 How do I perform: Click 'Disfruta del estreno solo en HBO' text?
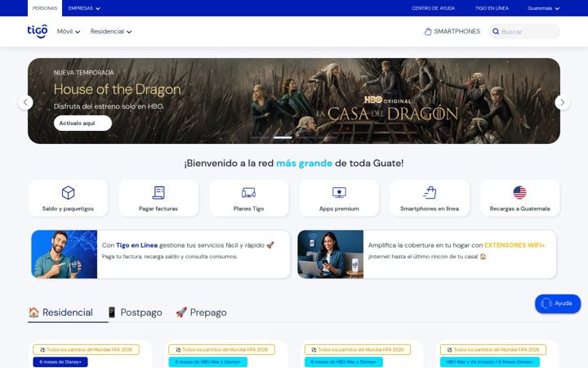109,106
